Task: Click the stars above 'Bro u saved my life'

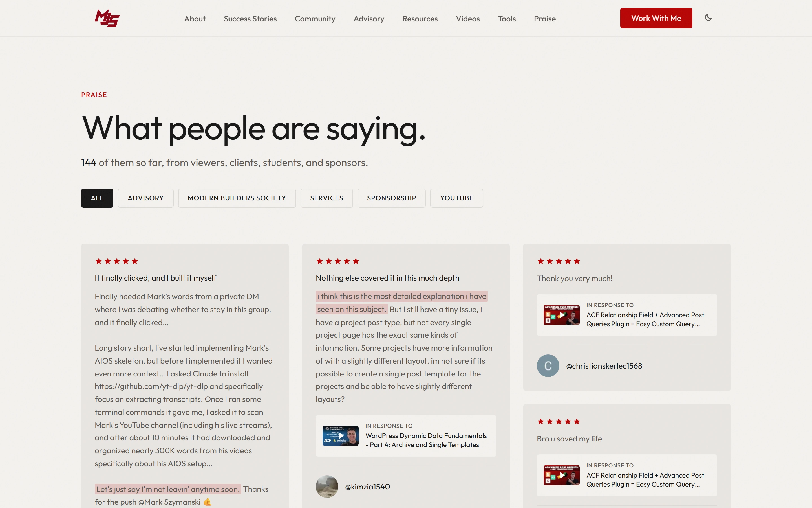Action: 559,421
